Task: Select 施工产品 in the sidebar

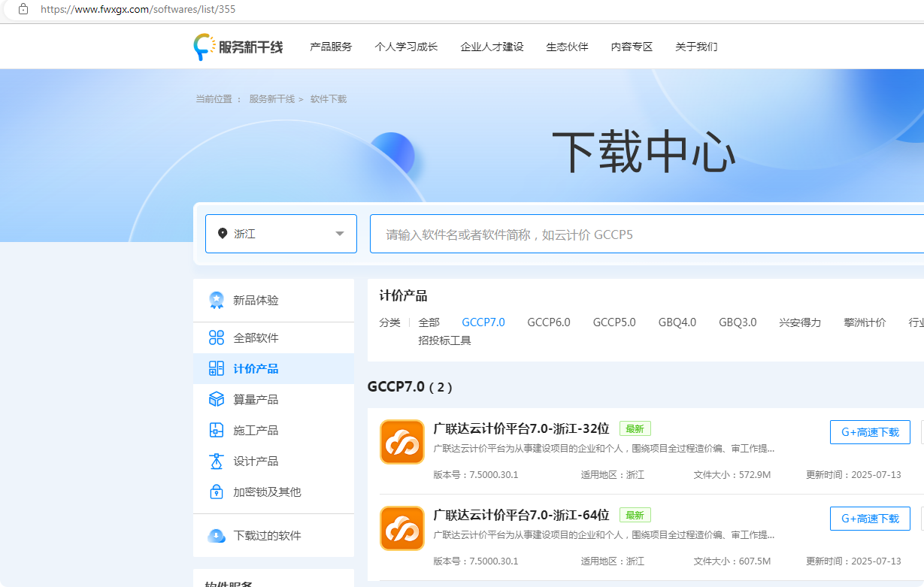Action: coord(274,431)
